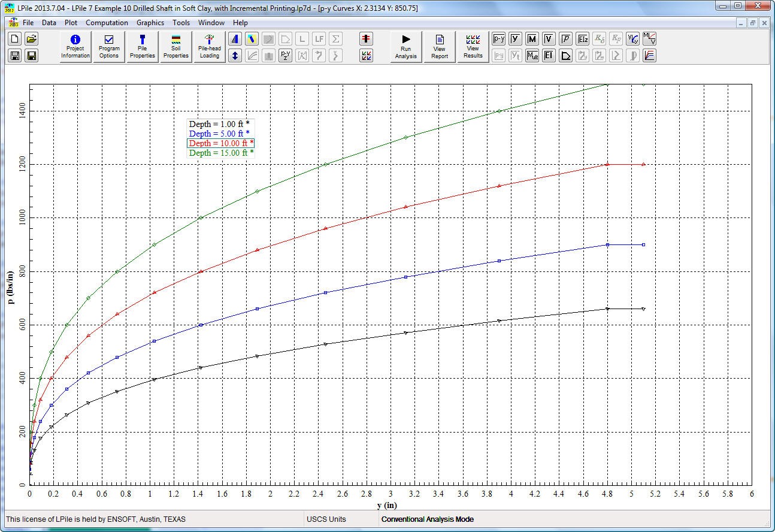Click the Project Information button
Viewport: 775px width, 532px height.
[75, 47]
